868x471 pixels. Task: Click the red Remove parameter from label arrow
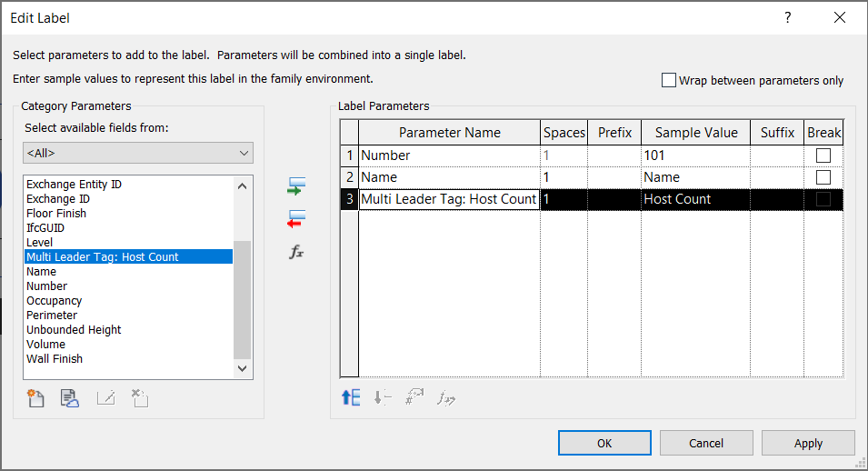[x=296, y=219]
